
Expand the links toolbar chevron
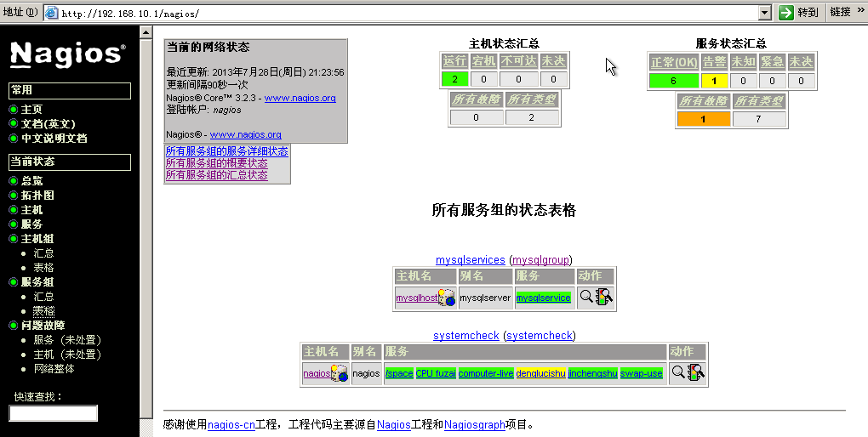click(x=860, y=10)
